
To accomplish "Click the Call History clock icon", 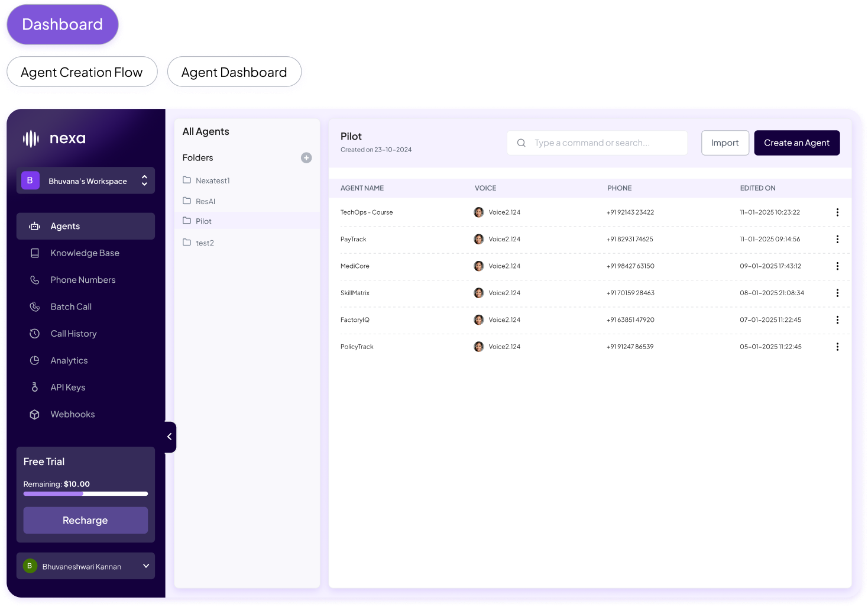I will tap(35, 334).
